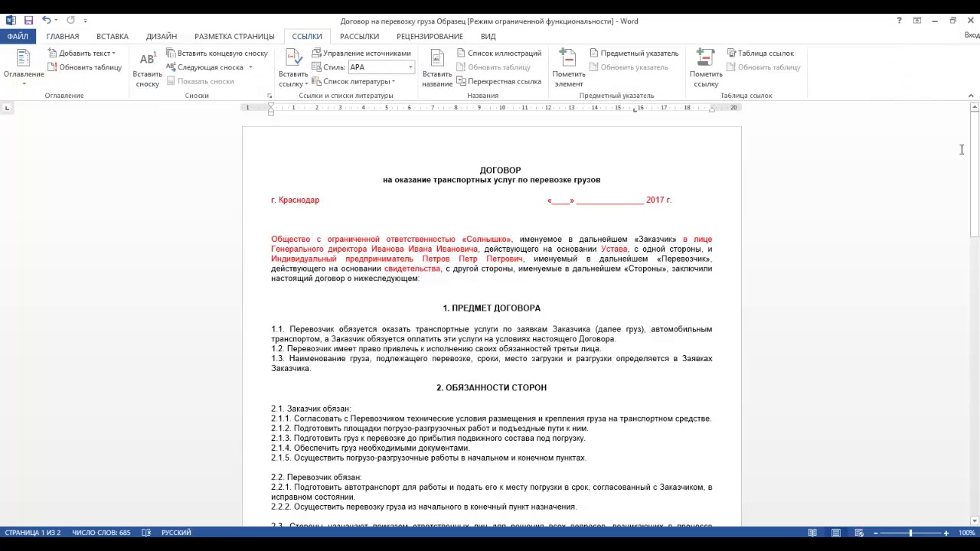This screenshot has width=980, height=551.
Task: Click the tab stop selector left of ruler
Action: [7, 108]
